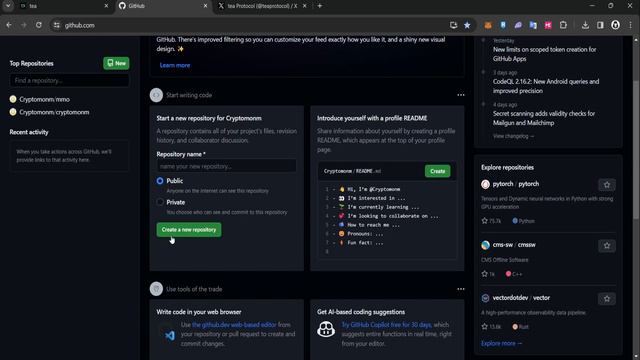Click Create a new repository button
This screenshot has width=640, height=360.
tap(189, 230)
